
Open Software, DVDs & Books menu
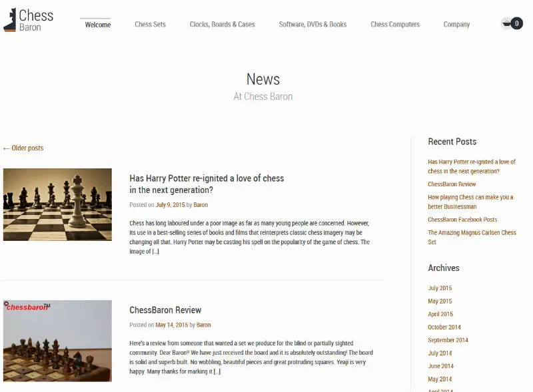[312, 25]
